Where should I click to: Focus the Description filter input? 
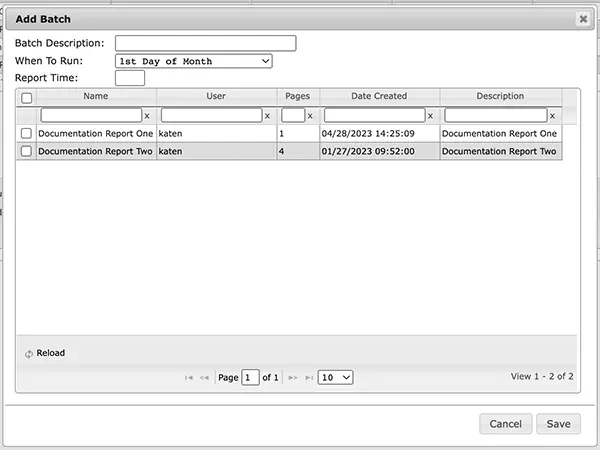496,115
